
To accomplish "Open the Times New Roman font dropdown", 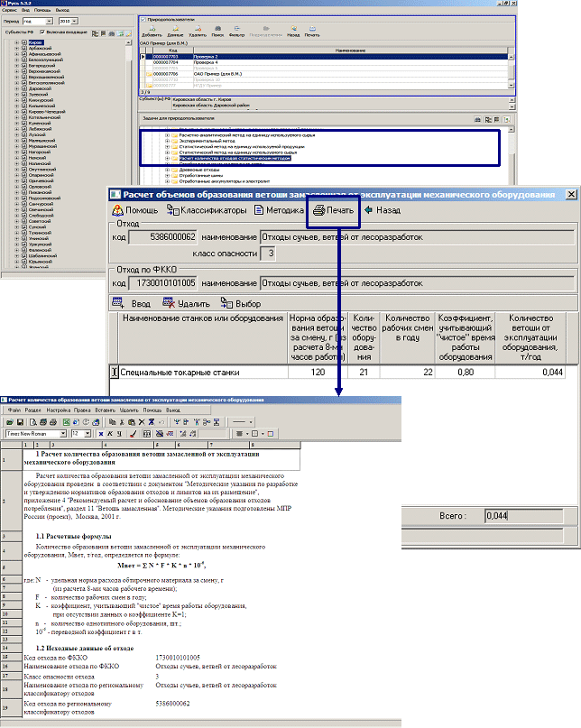I will tap(63, 434).
